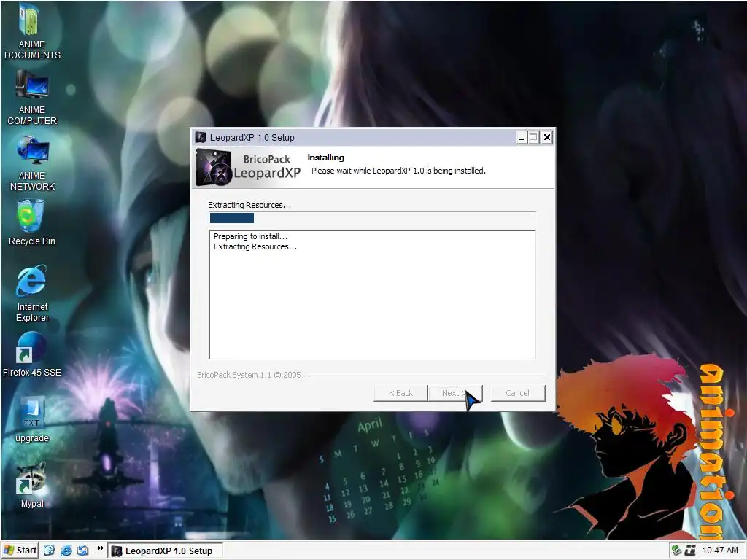
Task: Click the Cancel button in setup
Action: (518, 393)
